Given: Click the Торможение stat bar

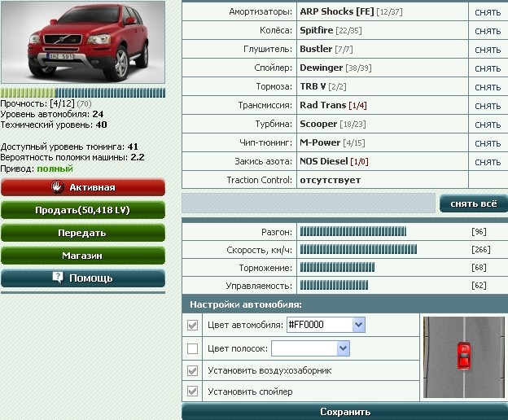Looking at the screenshot, I should 337,268.
